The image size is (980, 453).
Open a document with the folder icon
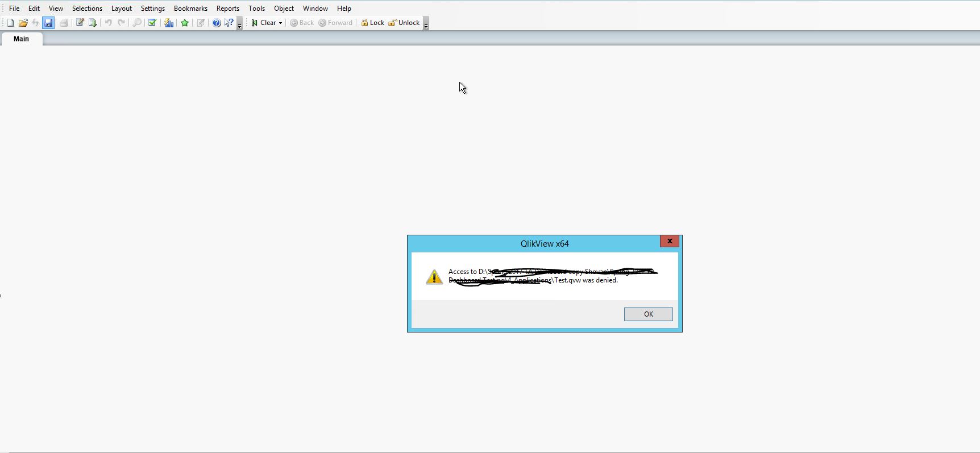coord(23,23)
